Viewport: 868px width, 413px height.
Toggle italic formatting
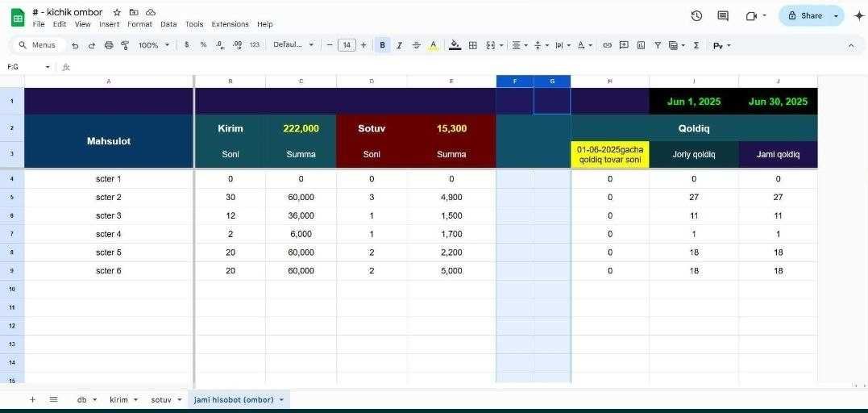coord(399,45)
